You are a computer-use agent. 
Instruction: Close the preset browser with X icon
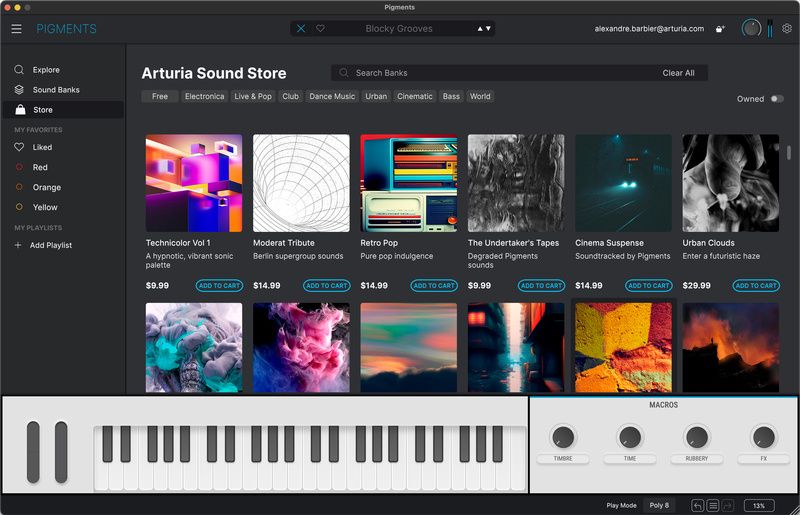tap(301, 29)
